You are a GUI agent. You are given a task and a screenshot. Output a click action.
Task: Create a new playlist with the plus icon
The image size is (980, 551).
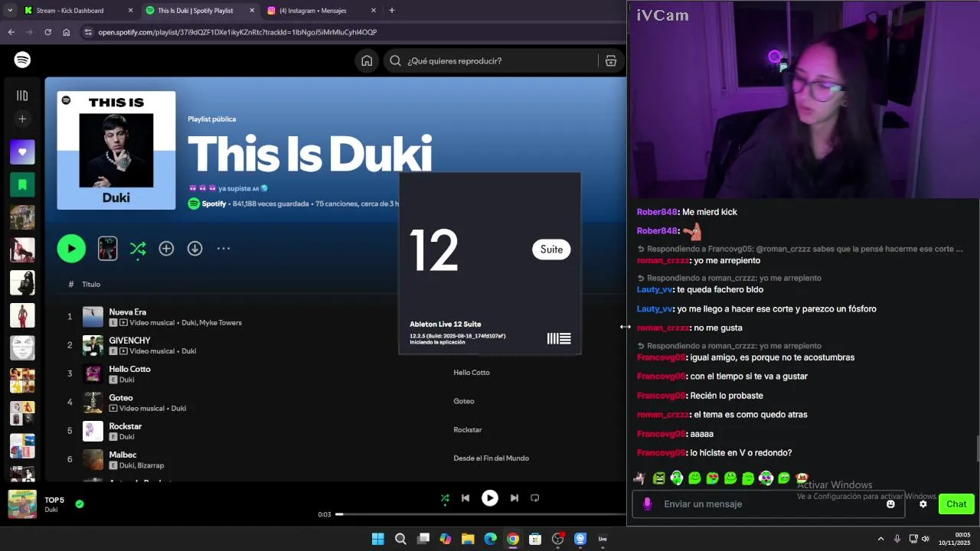tap(22, 119)
